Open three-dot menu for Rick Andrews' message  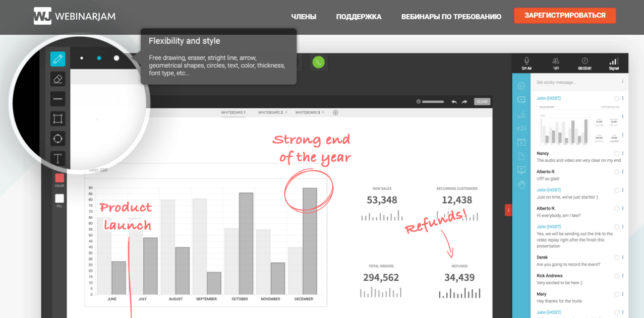click(623, 276)
